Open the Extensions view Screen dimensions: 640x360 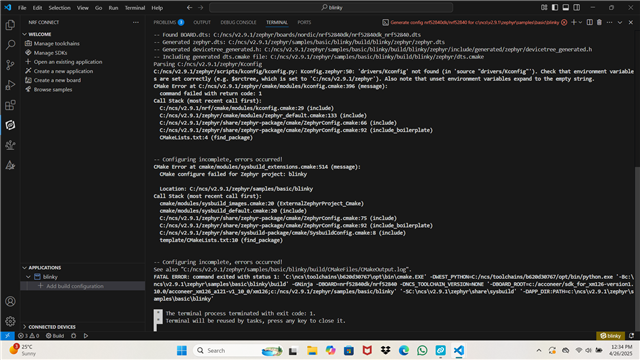10,105
